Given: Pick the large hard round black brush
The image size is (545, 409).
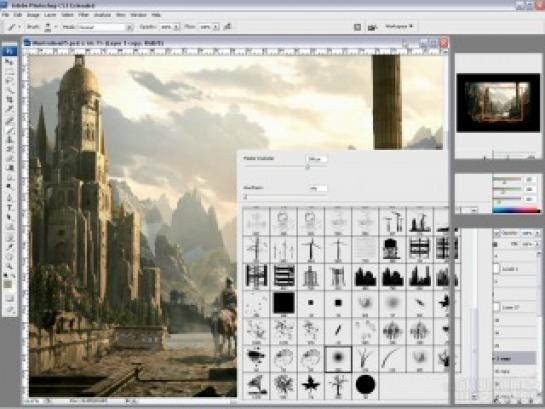Looking at the screenshot, I should coord(365,385).
